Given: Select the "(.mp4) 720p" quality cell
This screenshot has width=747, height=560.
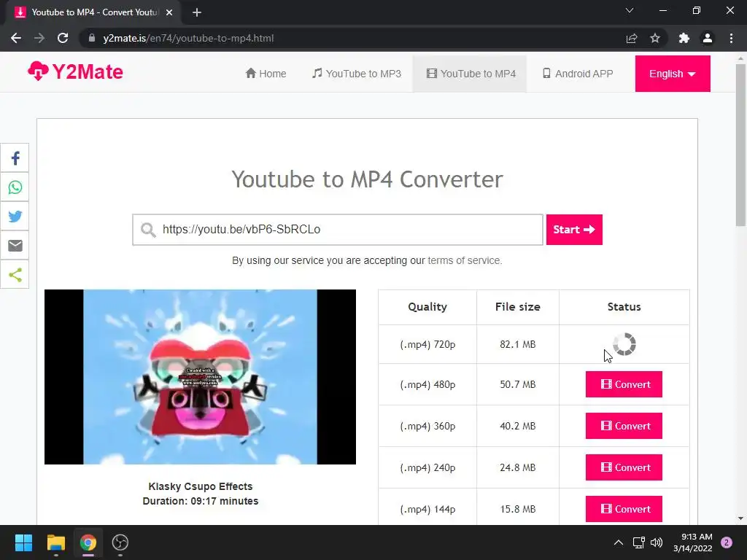Looking at the screenshot, I should pos(427,344).
